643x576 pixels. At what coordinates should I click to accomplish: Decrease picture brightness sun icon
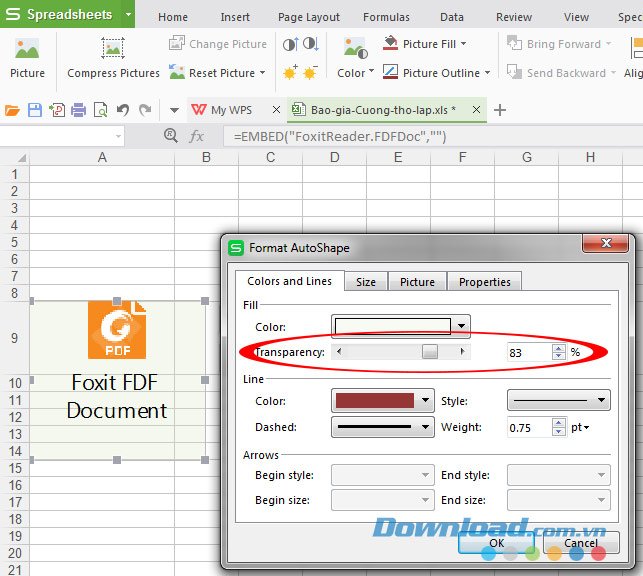click(310, 72)
